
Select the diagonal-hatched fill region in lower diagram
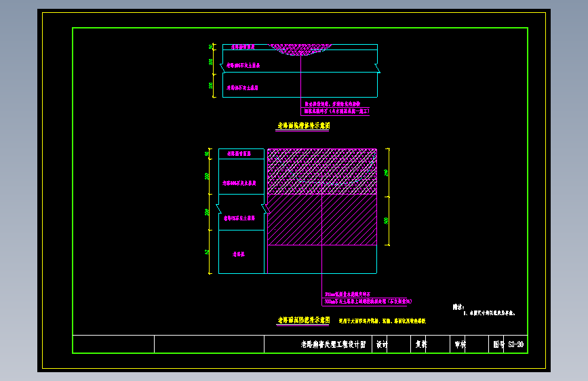[x=321, y=220]
